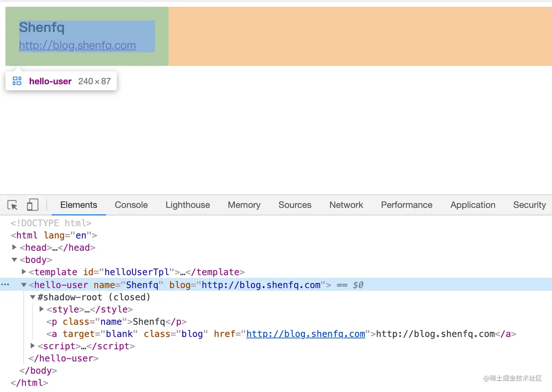
Task: Click the == $0 marker text
Action: coord(350,285)
